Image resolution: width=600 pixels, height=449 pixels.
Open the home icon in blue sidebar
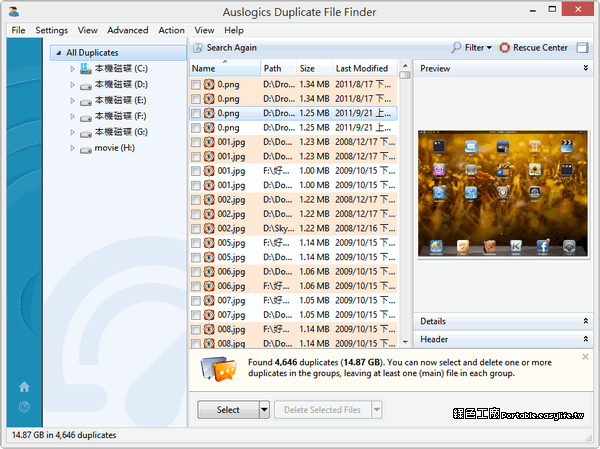pos(24,387)
